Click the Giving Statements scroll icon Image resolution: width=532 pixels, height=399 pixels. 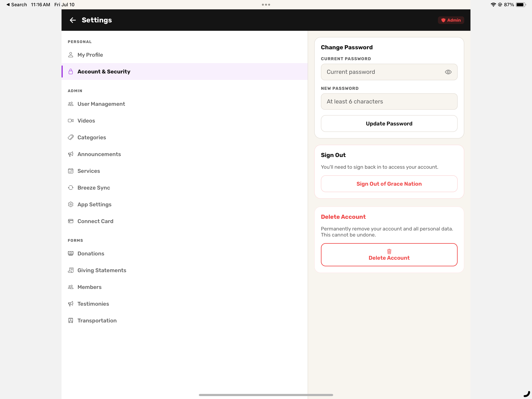click(70, 270)
